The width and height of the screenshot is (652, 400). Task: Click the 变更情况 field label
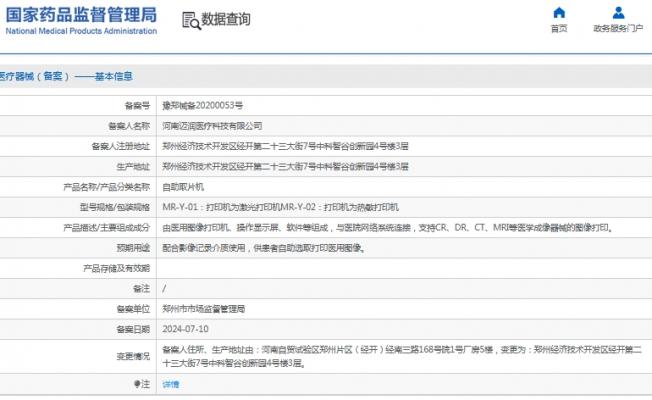pyautogui.click(x=133, y=356)
